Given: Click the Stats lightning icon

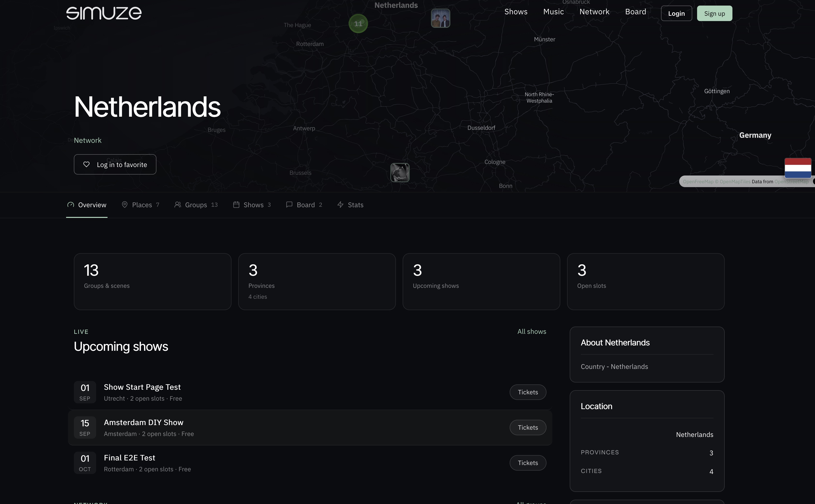Looking at the screenshot, I should point(340,205).
